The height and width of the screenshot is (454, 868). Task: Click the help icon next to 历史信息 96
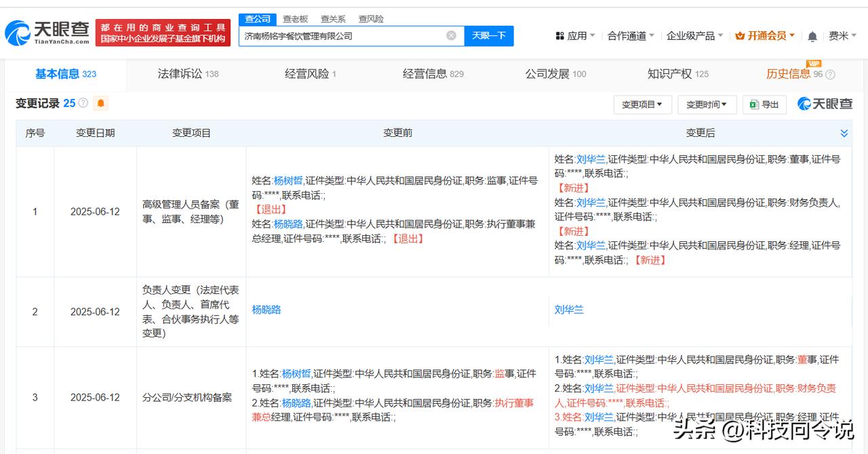tap(830, 75)
